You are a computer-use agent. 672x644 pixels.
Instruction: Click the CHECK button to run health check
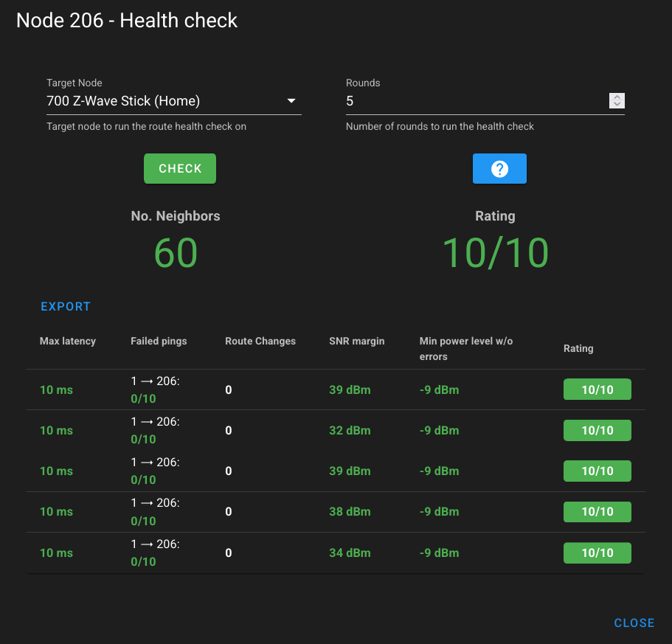179,168
